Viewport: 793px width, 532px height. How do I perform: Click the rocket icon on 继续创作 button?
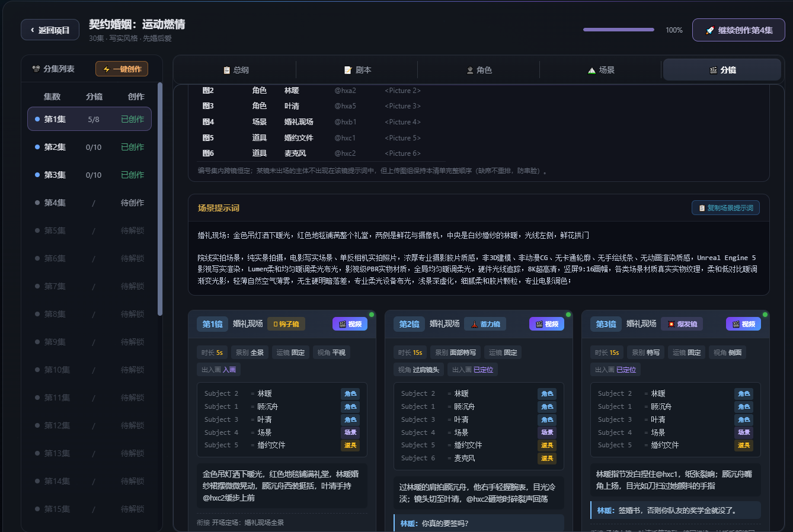point(710,30)
